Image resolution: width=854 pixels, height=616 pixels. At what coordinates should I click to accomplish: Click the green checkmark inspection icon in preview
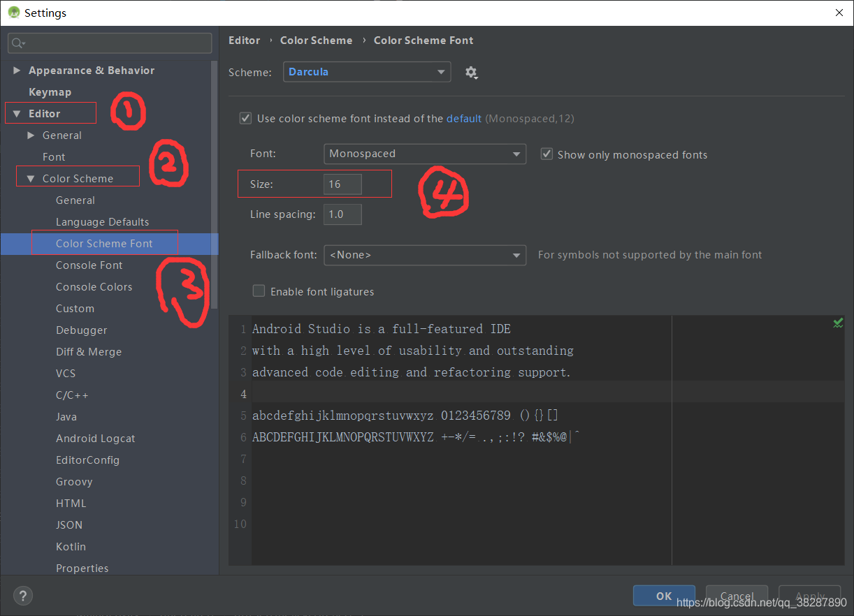coord(838,323)
